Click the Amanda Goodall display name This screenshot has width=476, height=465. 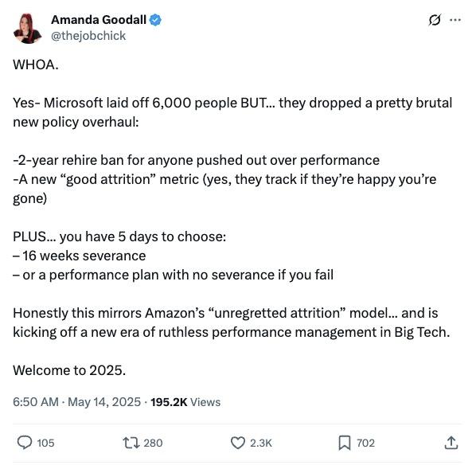pos(99,20)
